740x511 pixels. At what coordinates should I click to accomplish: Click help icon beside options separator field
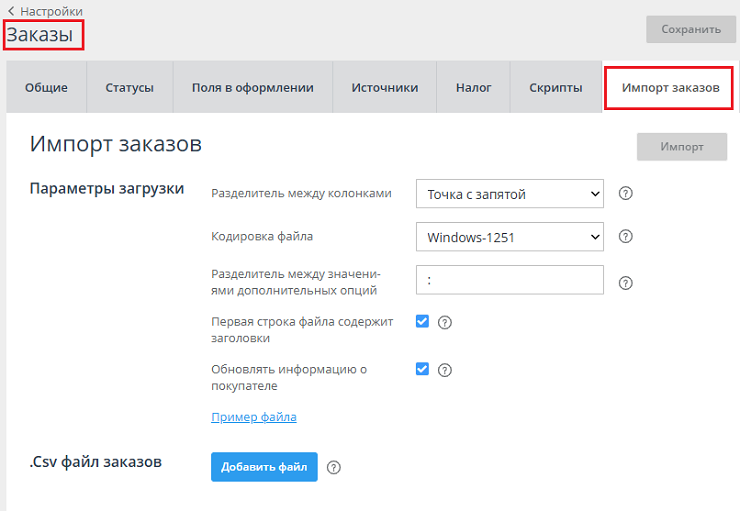pyautogui.click(x=626, y=283)
